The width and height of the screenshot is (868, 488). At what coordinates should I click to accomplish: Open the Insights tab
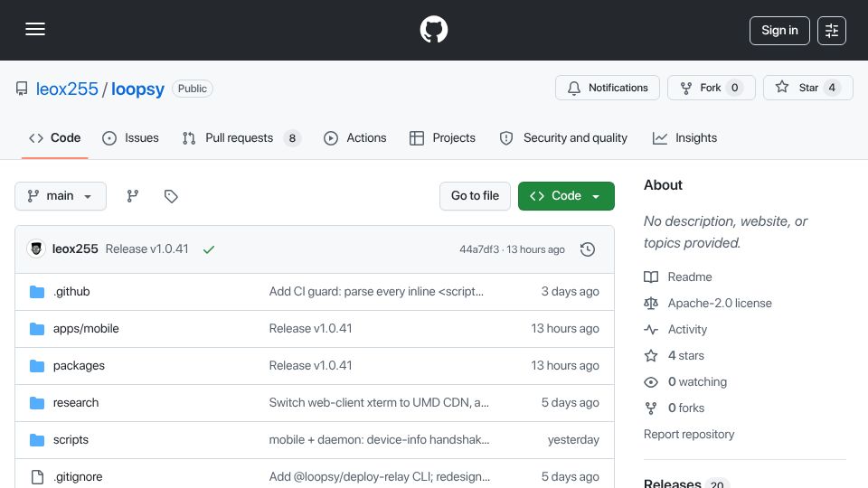click(x=684, y=138)
